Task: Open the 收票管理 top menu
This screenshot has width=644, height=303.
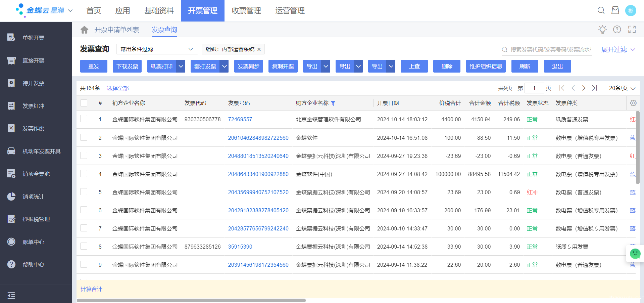Action: 246,11
